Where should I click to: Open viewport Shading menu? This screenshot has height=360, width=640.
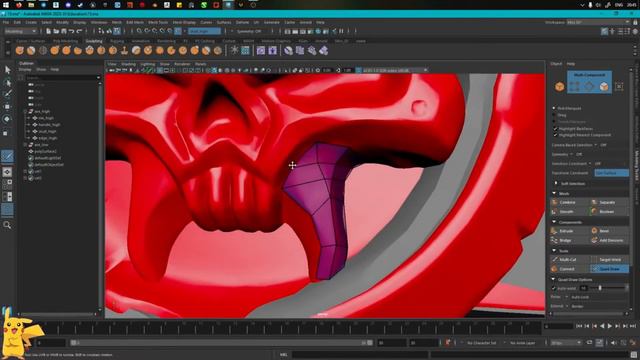(128, 64)
